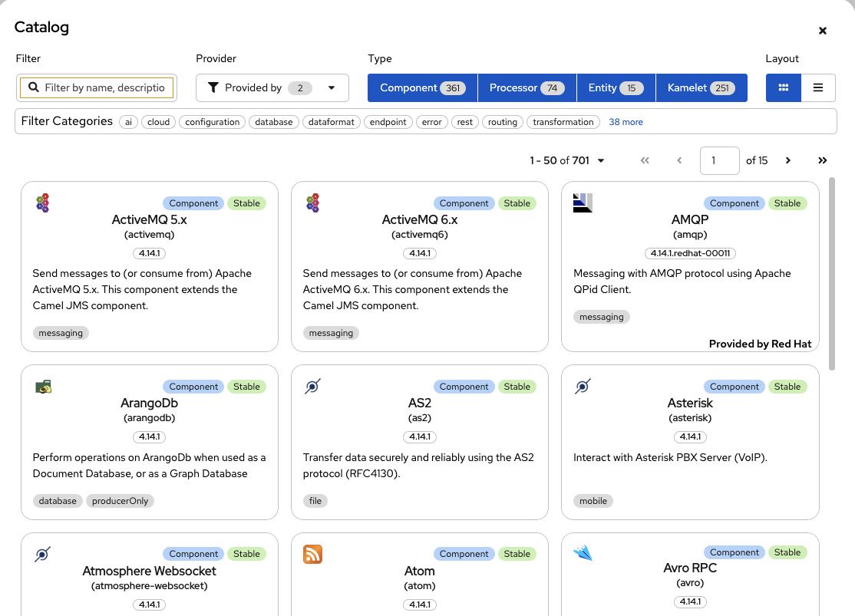Viewport: 855px width, 616px height.
Task: Click the mobile tag on Asterisk card
Action: coord(593,501)
